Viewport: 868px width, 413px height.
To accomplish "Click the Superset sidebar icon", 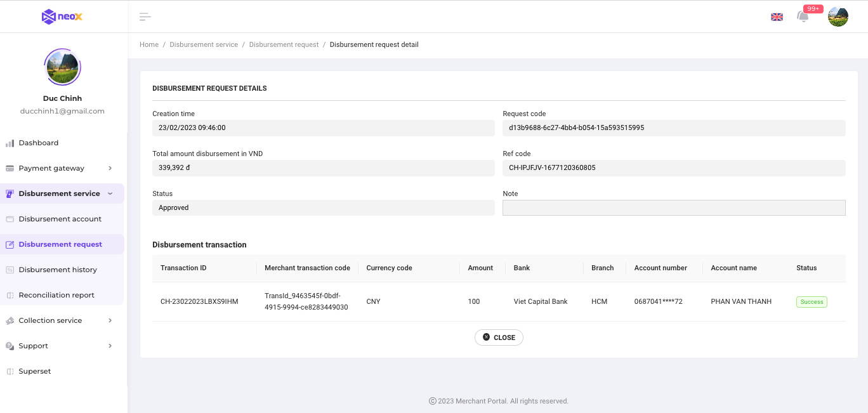I will coord(10,372).
